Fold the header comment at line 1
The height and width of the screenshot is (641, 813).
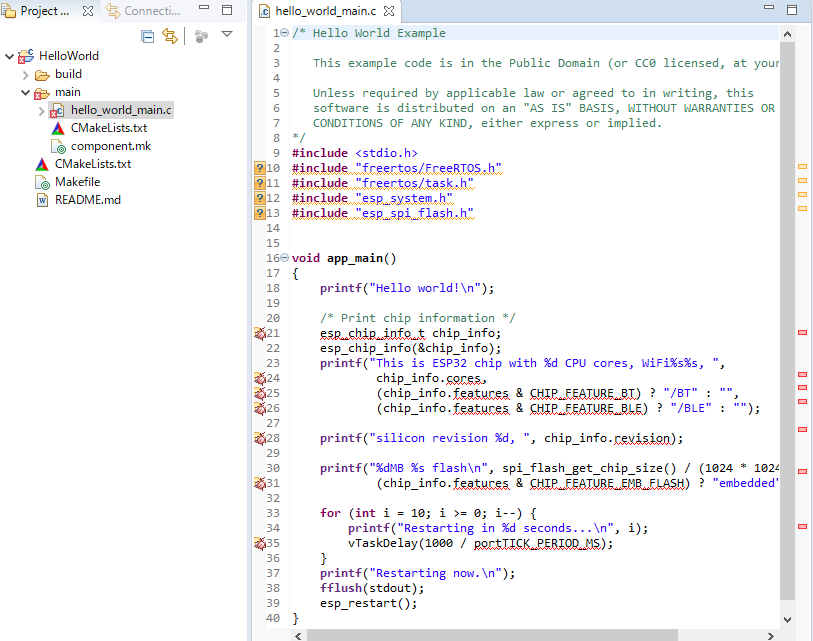click(x=284, y=33)
